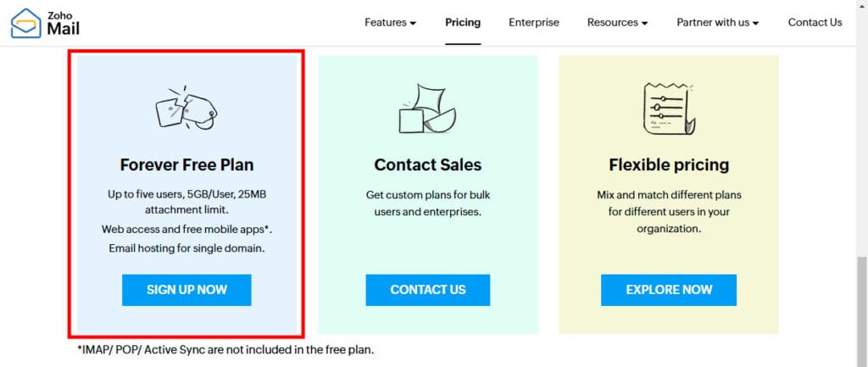Go to the Pricing tab
This screenshot has width=868, height=367.
click(463, 22)
